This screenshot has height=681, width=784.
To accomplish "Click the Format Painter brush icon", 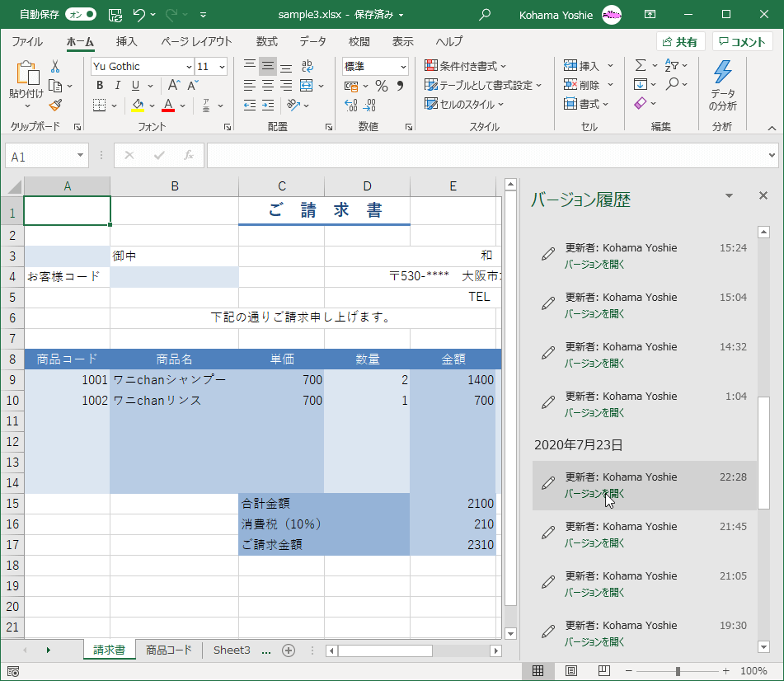I will (x=55, y=105).
